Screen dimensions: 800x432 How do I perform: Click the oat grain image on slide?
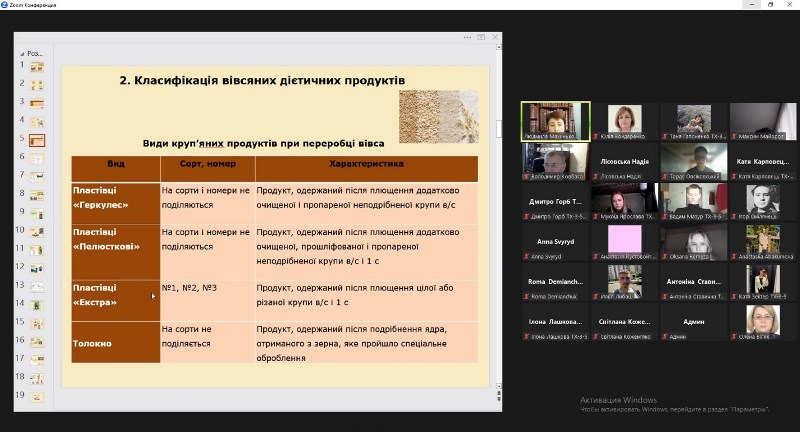[439, 116]
